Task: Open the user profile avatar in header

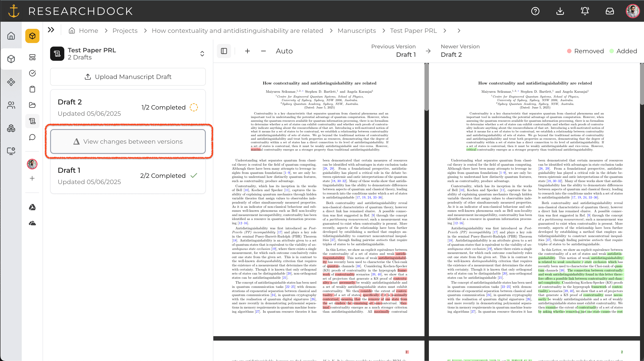Action: click(632, 11)
